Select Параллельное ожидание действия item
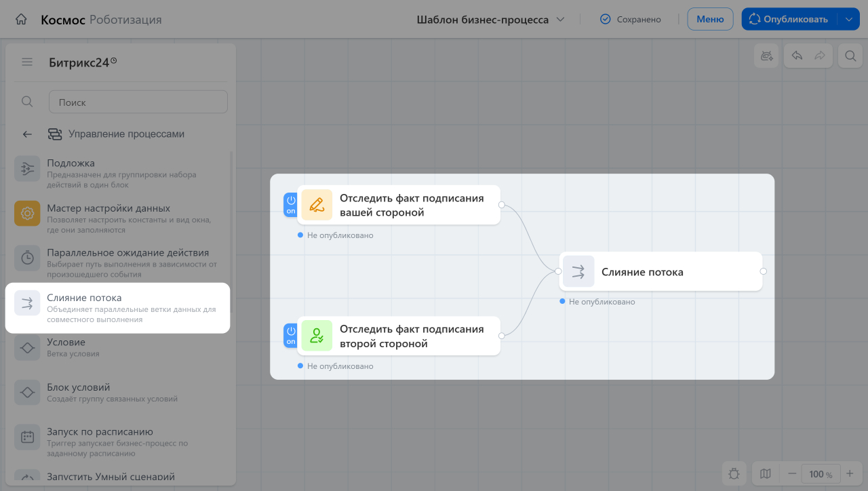This screenshot has width=868, height=491. coord(118,263)
